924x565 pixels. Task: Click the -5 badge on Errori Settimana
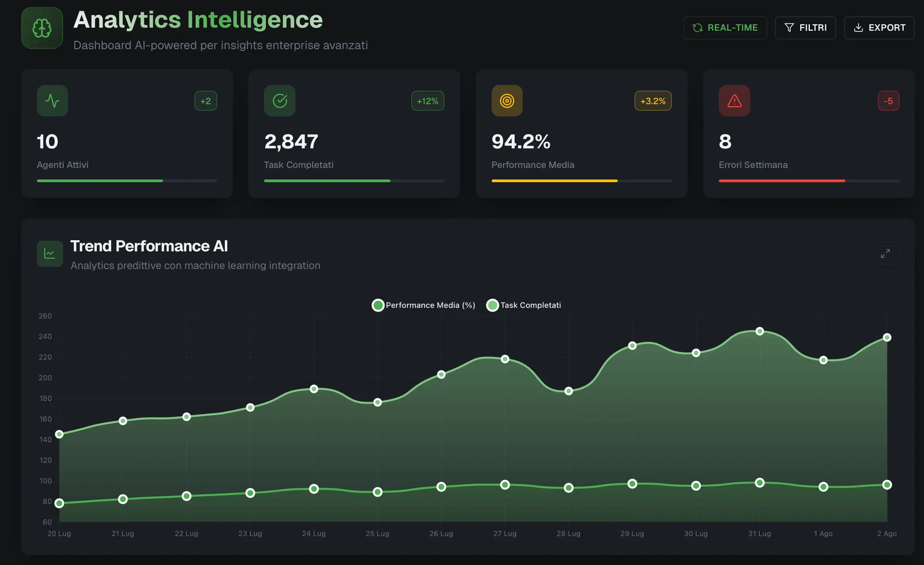pyautogui.click(x=888, y=101)
